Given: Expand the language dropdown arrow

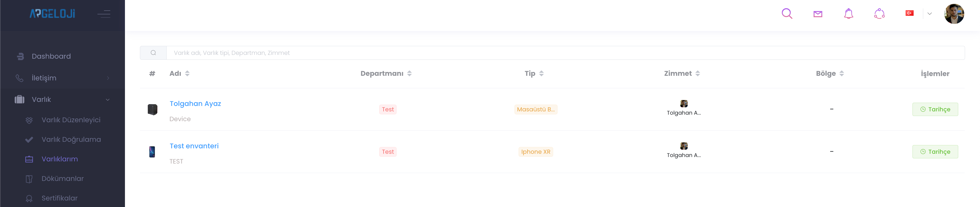Looking at the screenshot, I should point(929,14).
